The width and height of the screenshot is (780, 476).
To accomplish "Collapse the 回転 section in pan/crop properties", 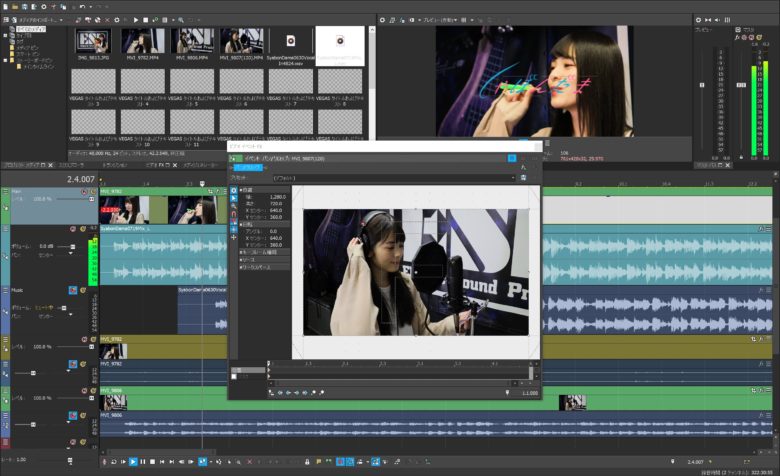I will (241, 224).
